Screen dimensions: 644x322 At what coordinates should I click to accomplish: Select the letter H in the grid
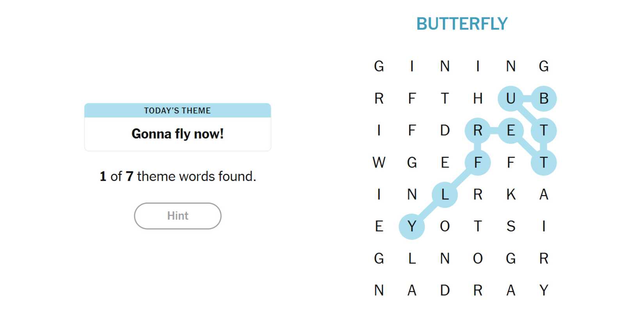pyautogui.click(x=478, y=98)
